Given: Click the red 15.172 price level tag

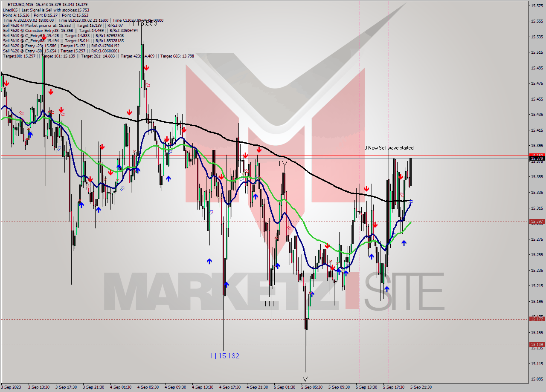Looking at the screenshot, I should pos(537,319).
